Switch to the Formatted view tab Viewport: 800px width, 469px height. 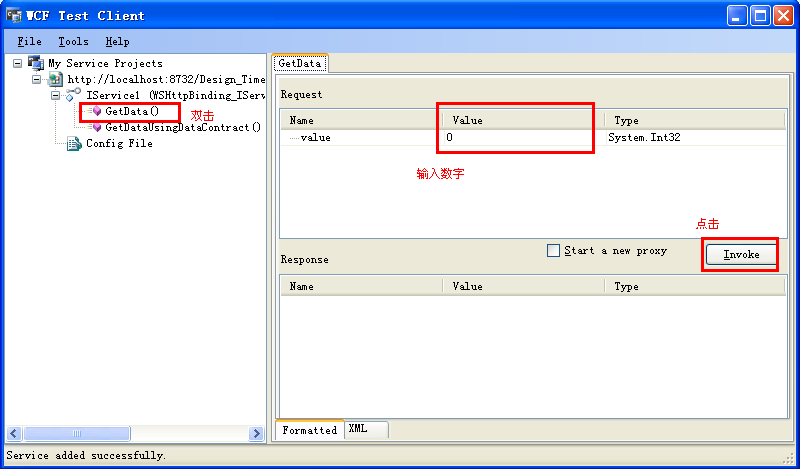tap(310, 430)
